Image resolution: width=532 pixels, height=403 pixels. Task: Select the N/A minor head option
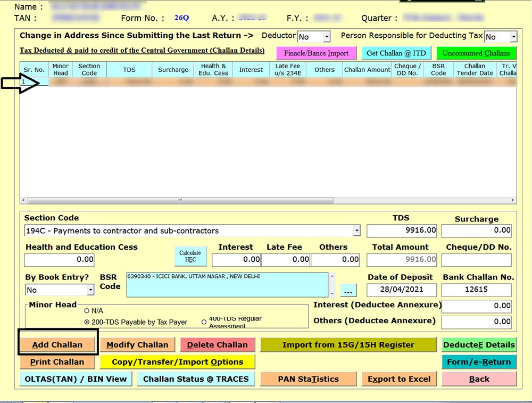(87, 310)
